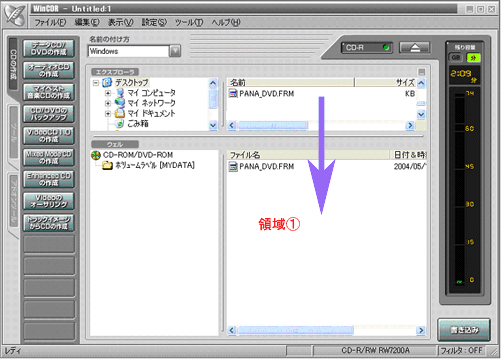Screen dimensions: 502x360
Task: Click the disc eject button
Action: click(x=415, y=47)
